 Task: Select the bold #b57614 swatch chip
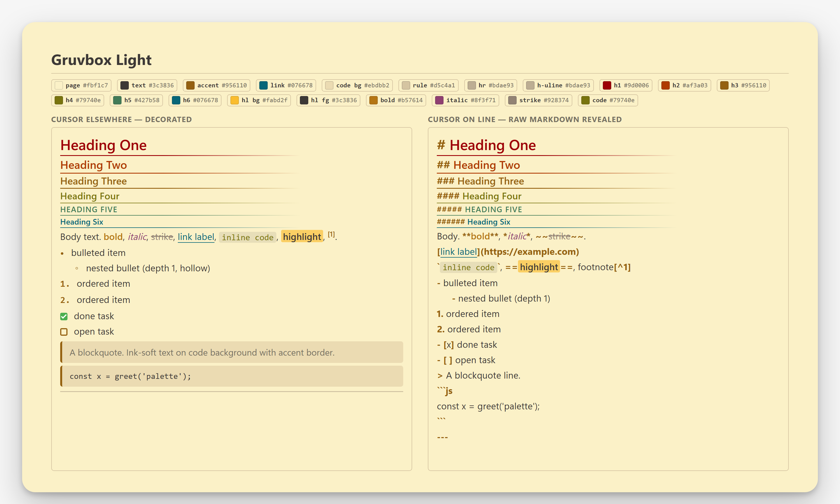click(x=396, y=100)
